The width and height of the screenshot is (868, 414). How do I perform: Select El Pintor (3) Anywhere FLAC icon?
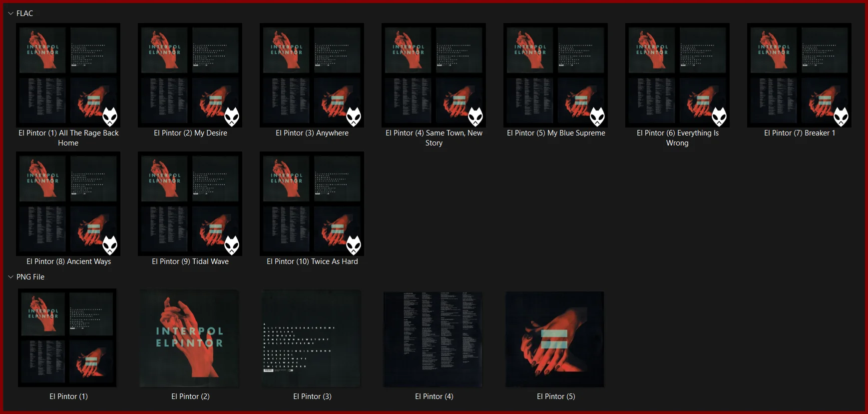pyautogui.click(x=312, y=75)
